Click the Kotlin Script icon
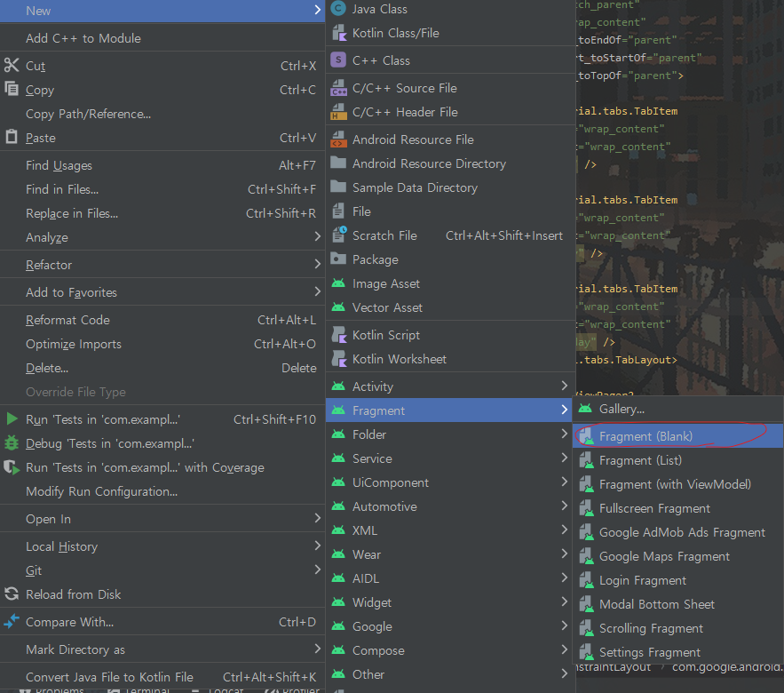 pos(339,335)
